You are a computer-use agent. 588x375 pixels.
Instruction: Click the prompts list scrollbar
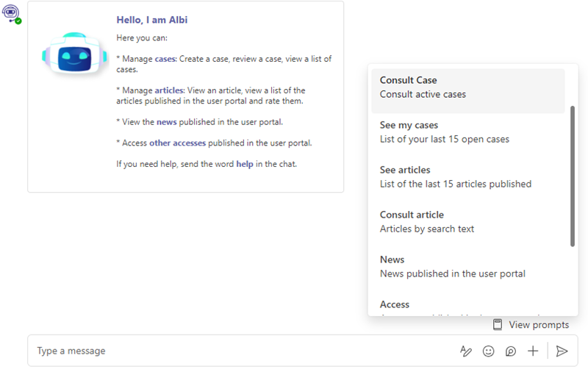573,176
